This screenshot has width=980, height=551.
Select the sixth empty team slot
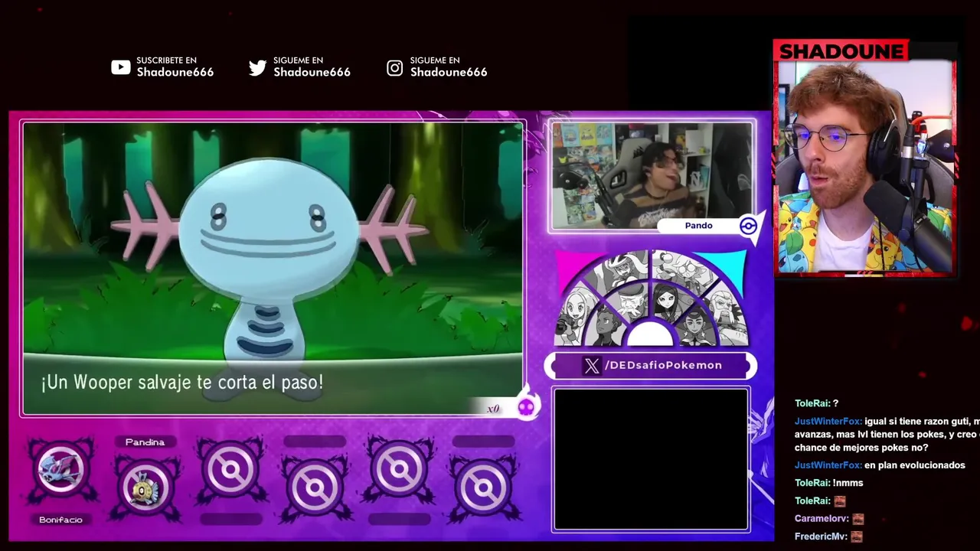(483, 487)
